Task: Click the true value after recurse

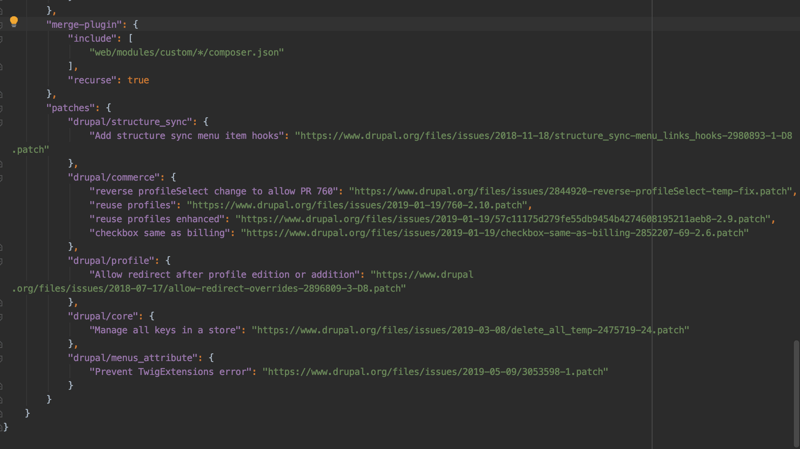Action: pyautogui.click(x=138, y=80)
